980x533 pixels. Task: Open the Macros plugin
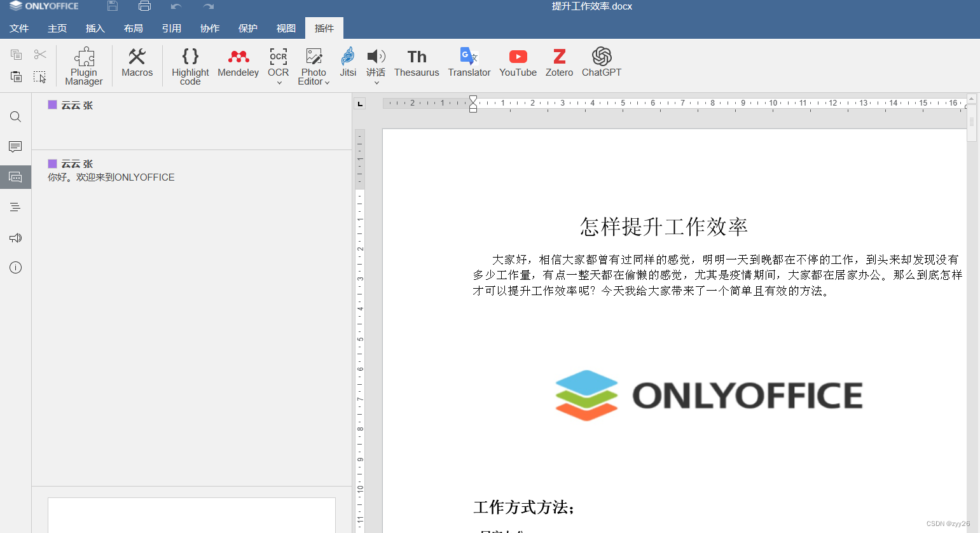(137, 62)
